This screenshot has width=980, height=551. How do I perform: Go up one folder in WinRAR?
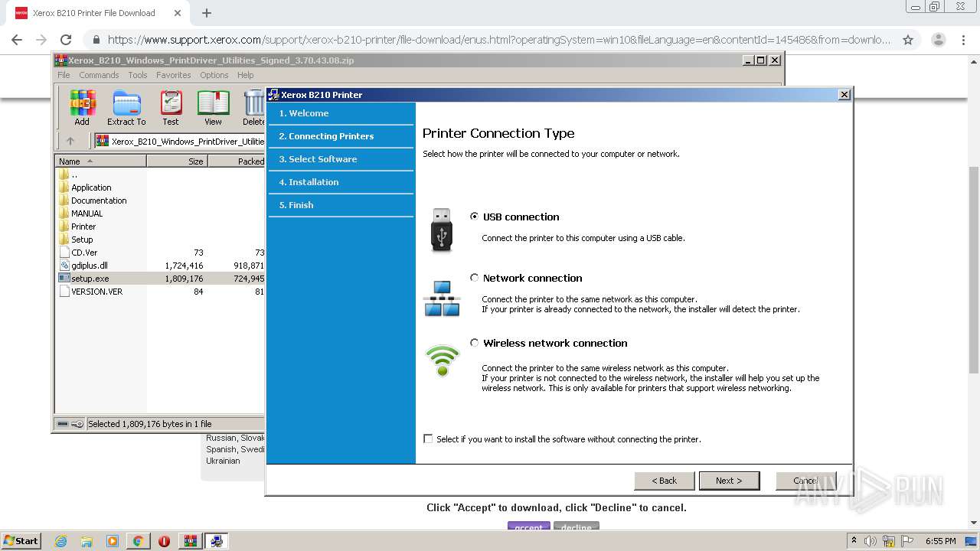(70, 141)
